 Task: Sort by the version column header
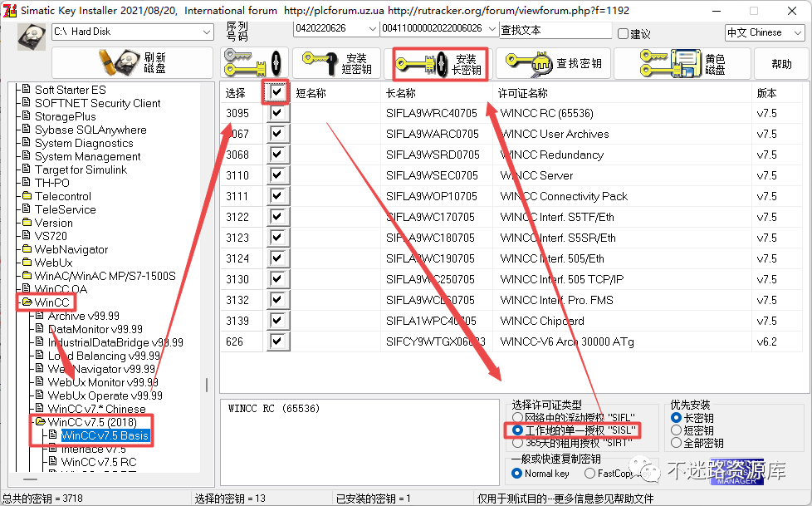(778, 93)
